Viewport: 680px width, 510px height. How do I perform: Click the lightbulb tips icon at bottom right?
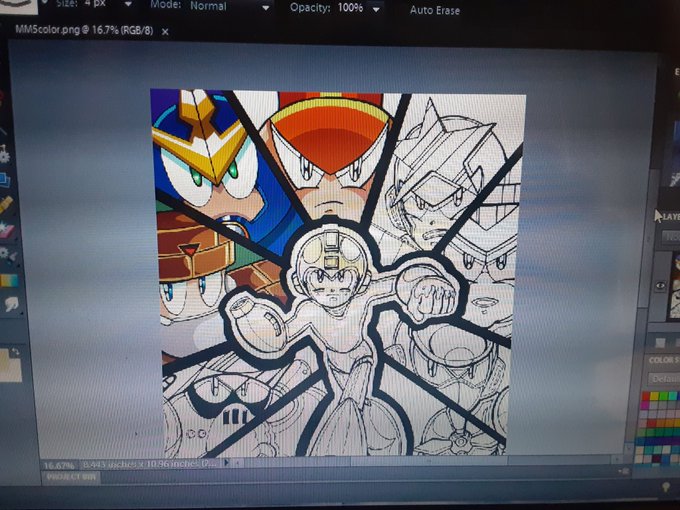666,487
